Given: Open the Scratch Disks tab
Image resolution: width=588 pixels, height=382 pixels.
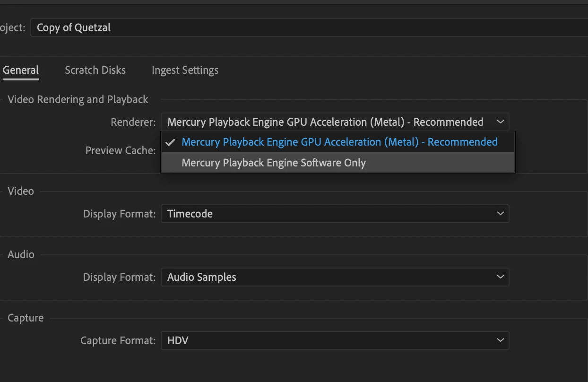Looking at the screenshot, I should tap(95, 70).
